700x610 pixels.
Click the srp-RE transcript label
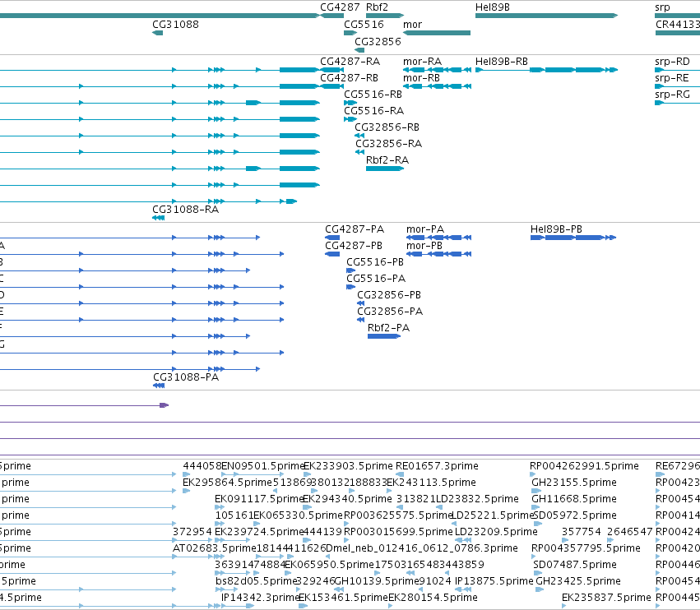click(672, 78)
